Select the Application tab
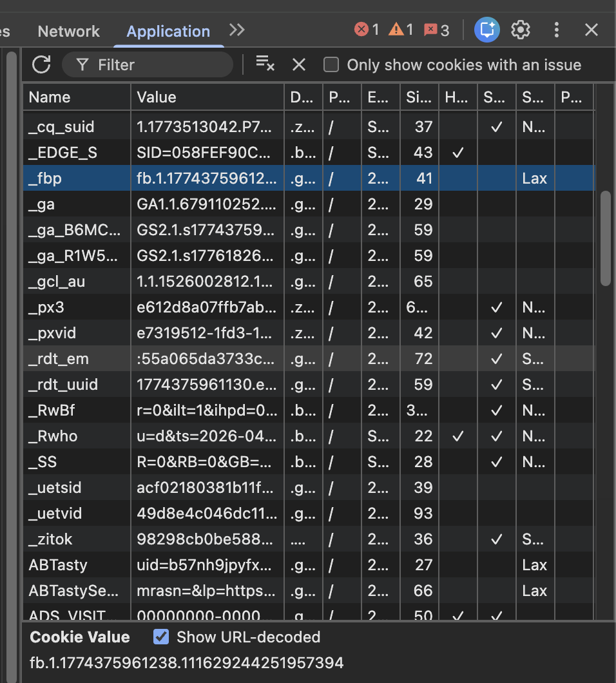Viewport: 616px width, 683px height. [168, 31]
